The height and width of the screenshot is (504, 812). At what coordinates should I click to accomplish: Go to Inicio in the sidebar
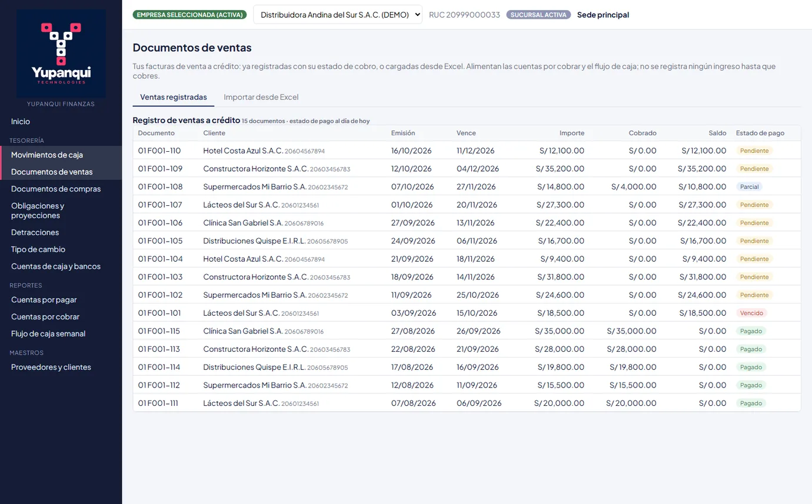(x=61, y=121)
